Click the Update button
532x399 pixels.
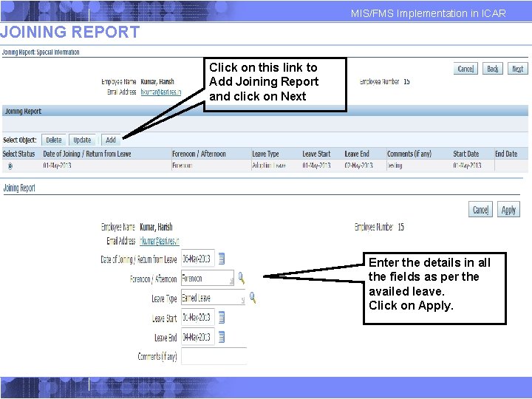[x=82, y=140]
